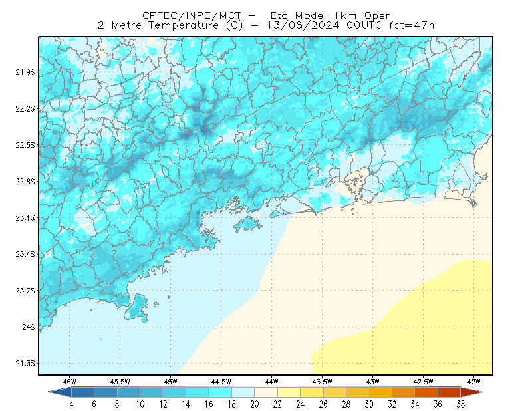This screenshot has width=532, height=411.
Task: Select the orange 30 to 32 legend swatch
Action: (x=380, y=392)
